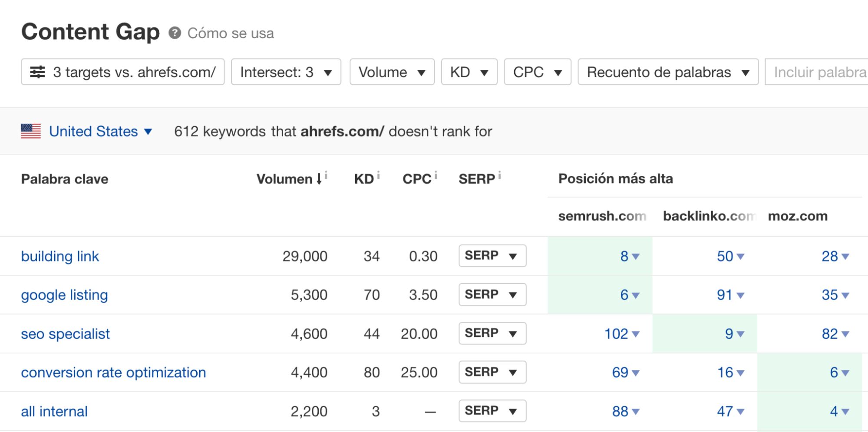Open the google listing keyword link

[x=64, y=294]
